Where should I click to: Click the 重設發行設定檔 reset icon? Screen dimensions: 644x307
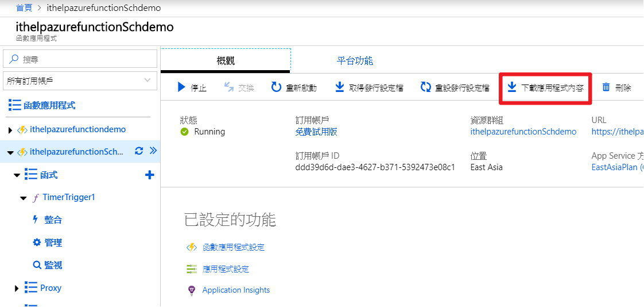point(426,87)
